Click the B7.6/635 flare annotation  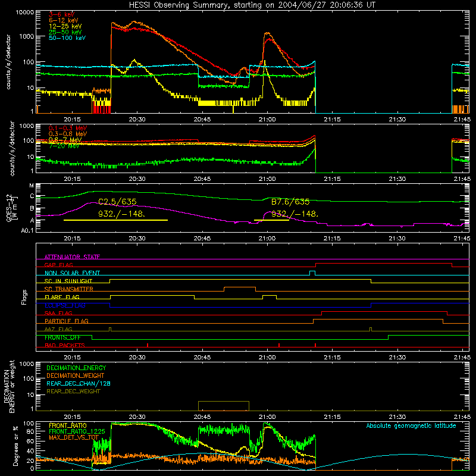click(290, 202)
